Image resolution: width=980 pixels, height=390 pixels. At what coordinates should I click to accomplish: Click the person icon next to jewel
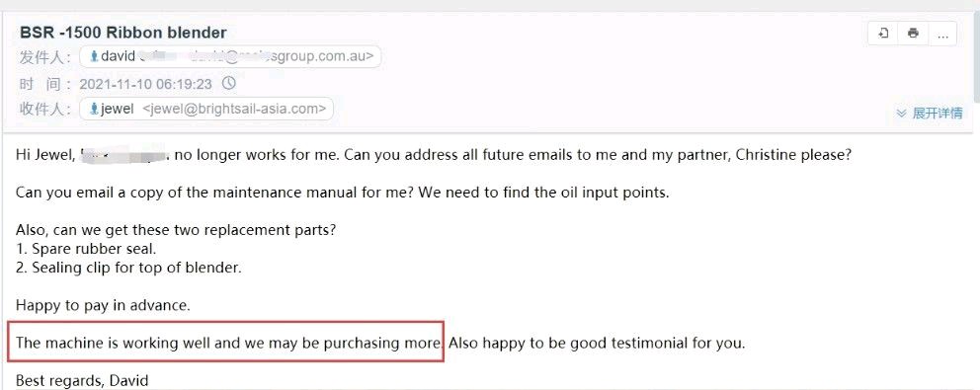tap(95, 109)
